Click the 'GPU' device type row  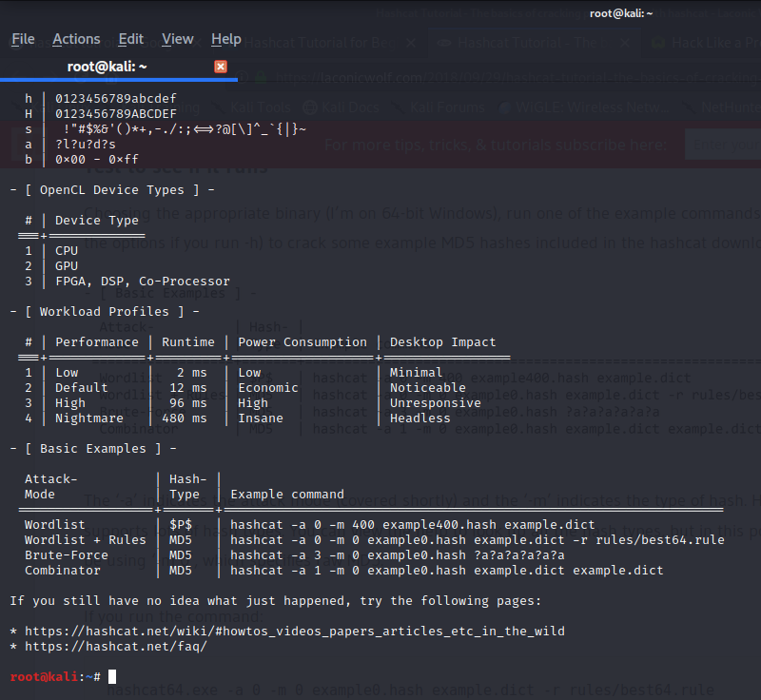click(67, 266)
